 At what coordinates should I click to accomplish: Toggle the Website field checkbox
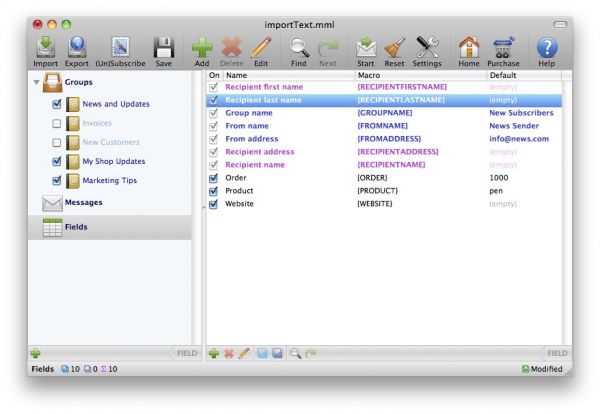coord(213,203)
